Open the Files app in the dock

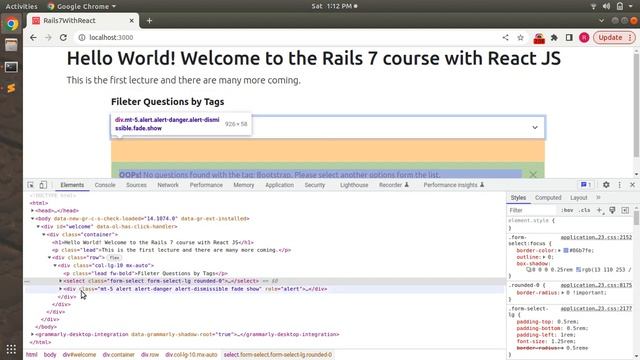[11, 45]
